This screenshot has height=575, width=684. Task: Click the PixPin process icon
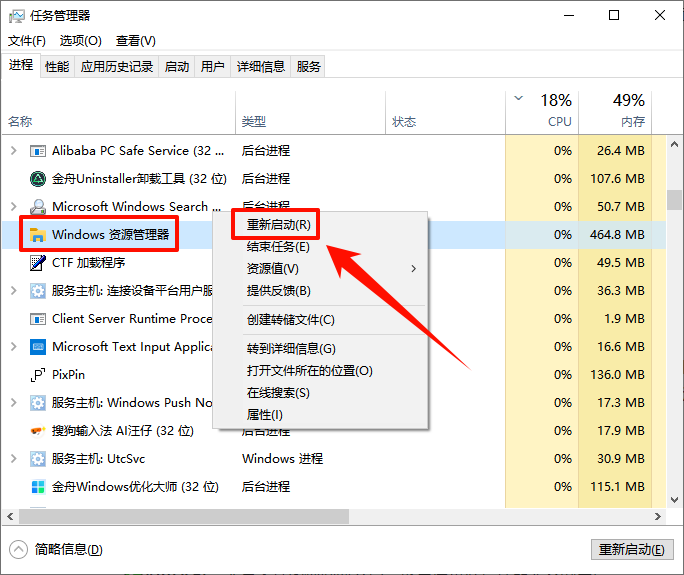pos(38,375)
